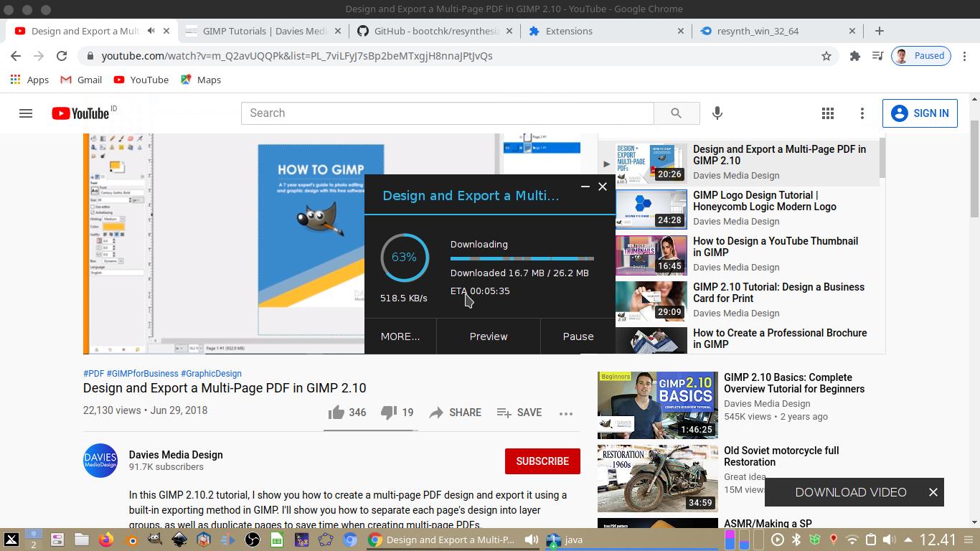Screen dimensions: 980x551
Task: Close the download progress popup
Action: pos(603,187)
